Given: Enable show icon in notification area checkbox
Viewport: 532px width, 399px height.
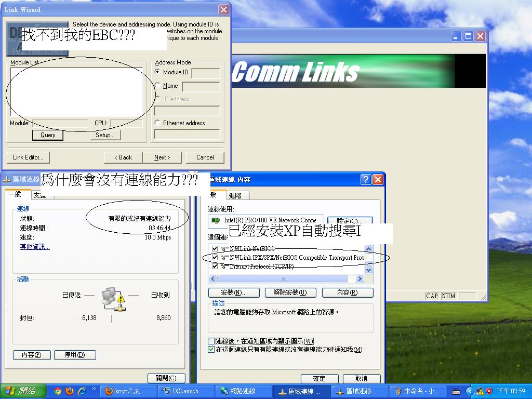Looking at the screenshot, I should (x=211, y=341).
